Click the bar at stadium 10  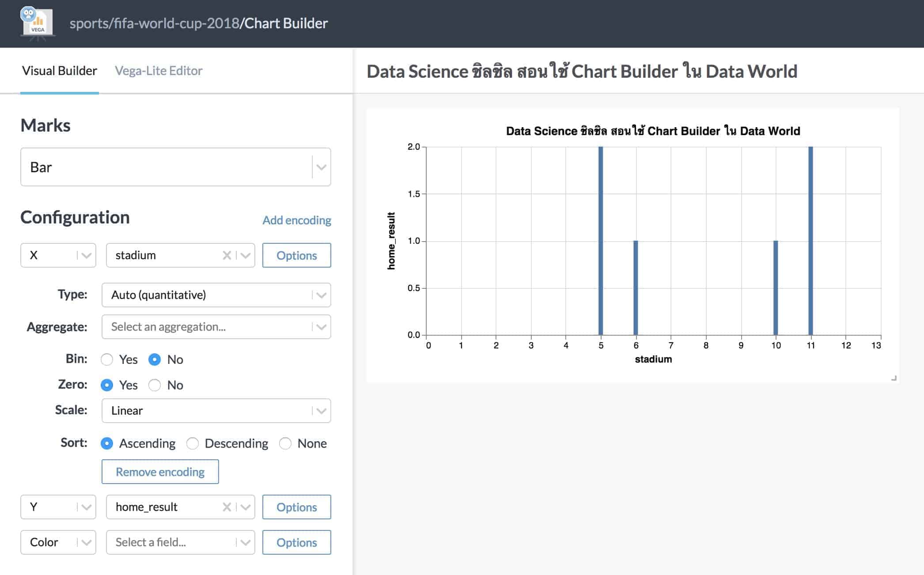(776, 288)
